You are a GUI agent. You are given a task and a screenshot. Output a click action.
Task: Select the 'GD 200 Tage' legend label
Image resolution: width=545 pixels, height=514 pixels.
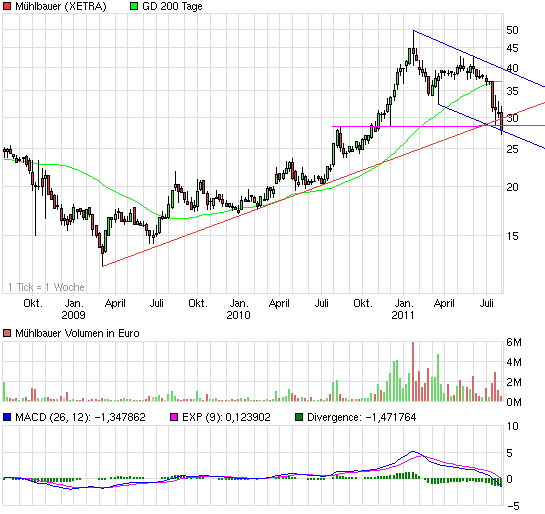coord(172,6)
